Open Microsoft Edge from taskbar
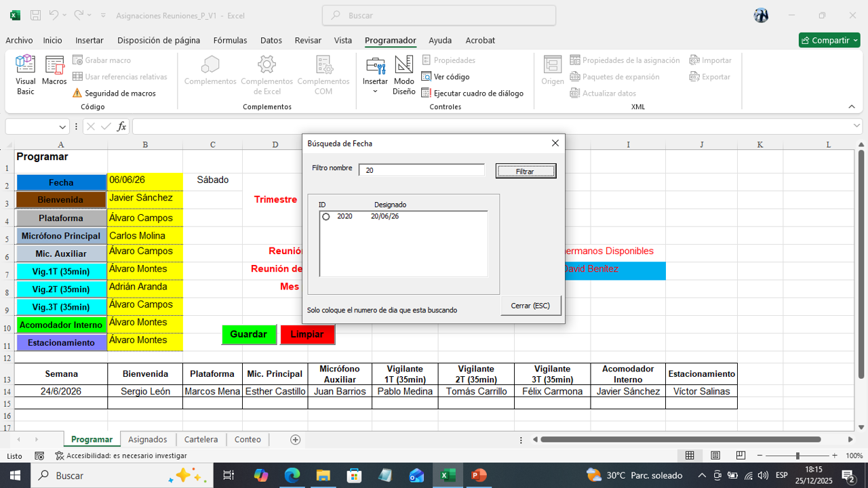The width and height of the screenshot is (868, 488). point(292,475)
